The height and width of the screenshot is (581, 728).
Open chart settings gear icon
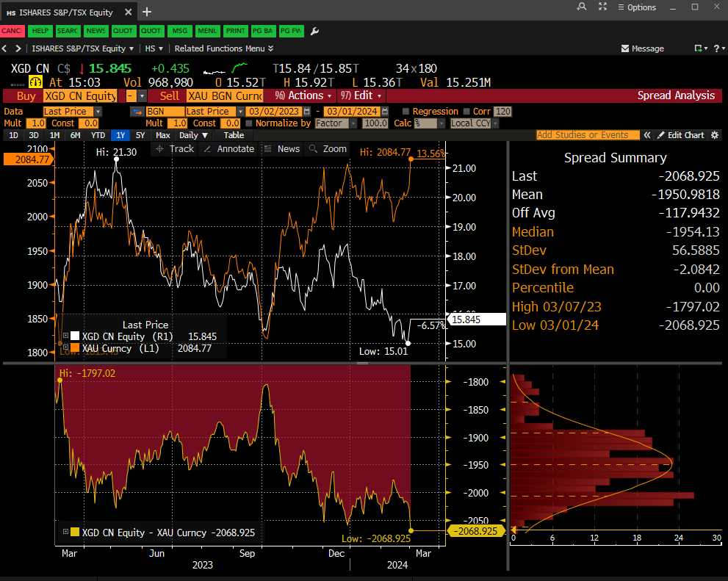[x=715, y=135]
